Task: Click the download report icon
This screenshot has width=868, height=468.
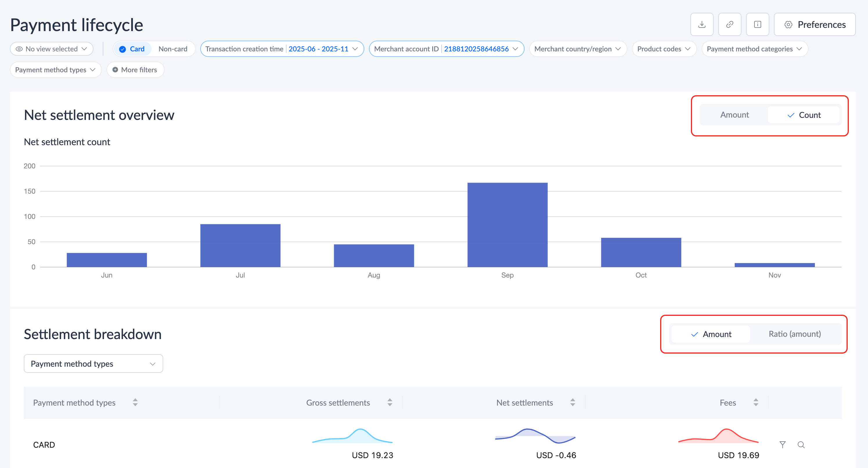Action: pos(702,25)
